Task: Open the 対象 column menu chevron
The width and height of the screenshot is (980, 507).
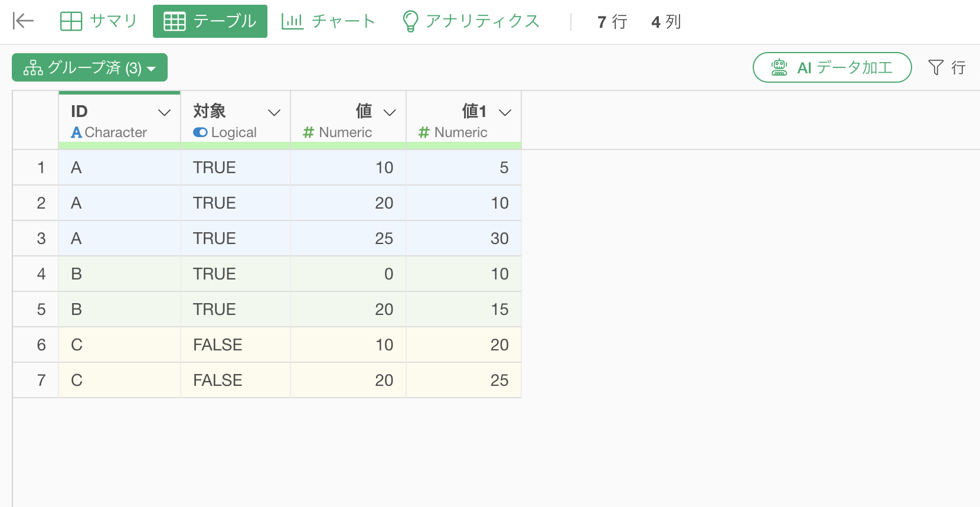Action: point(275,112)
